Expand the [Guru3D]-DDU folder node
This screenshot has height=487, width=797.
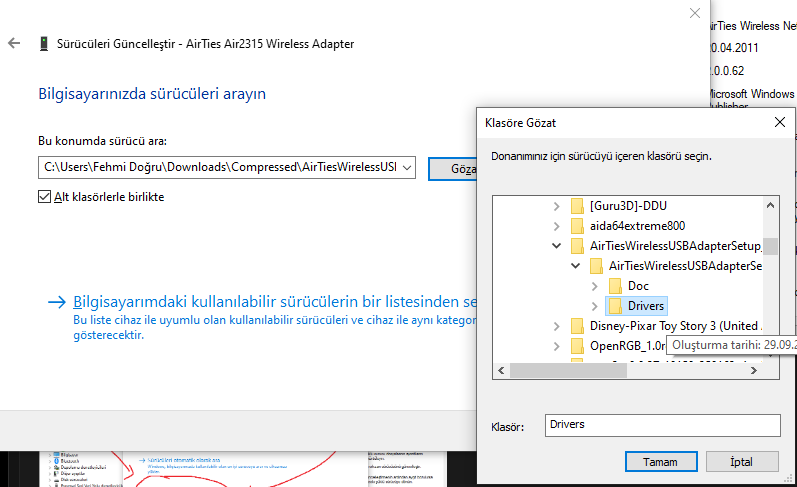pos(557,206)
